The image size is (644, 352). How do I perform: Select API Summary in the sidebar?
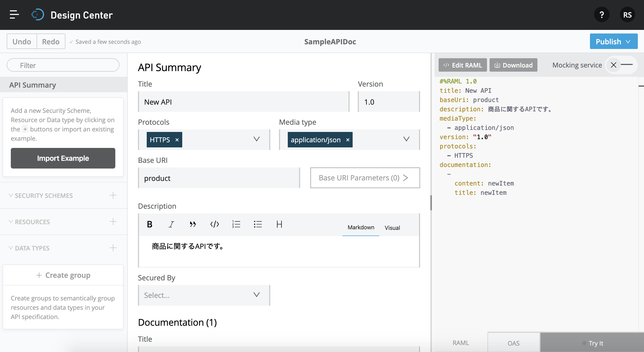click(x=64, y=85)
